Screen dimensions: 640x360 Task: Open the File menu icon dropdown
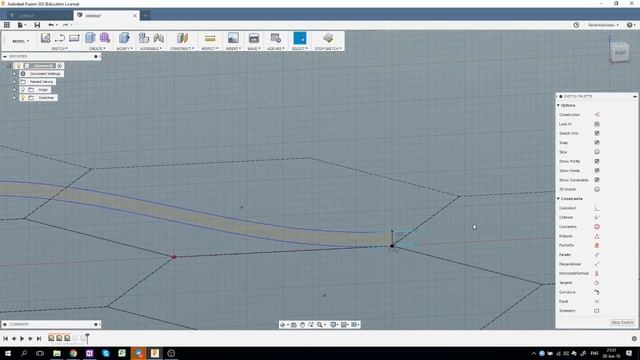[21, 25]
